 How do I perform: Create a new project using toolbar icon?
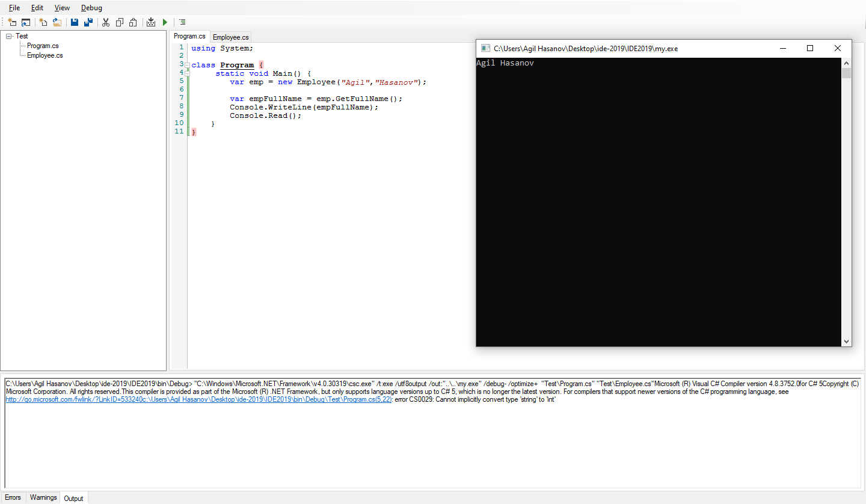point(12,22)
